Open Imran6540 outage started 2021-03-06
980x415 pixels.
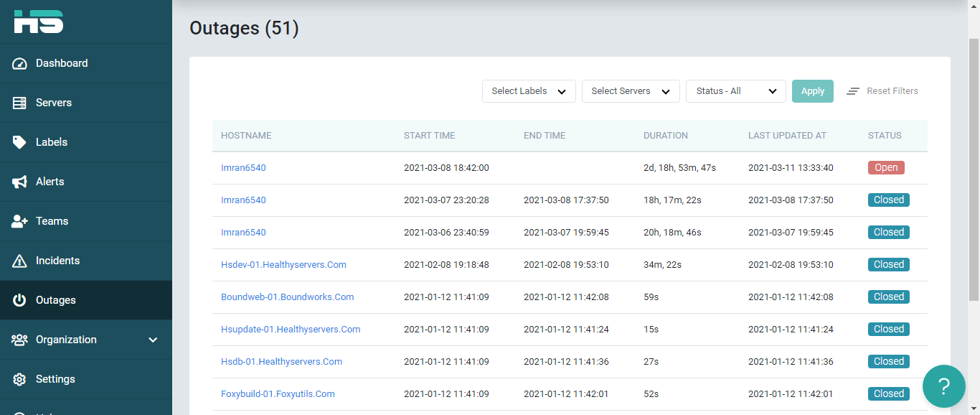click(x=243, y=232)
